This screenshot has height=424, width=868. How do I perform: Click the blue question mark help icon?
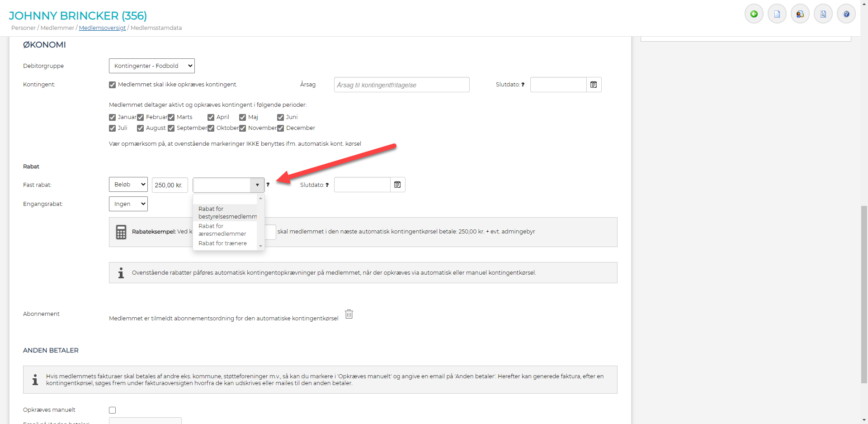846,14
